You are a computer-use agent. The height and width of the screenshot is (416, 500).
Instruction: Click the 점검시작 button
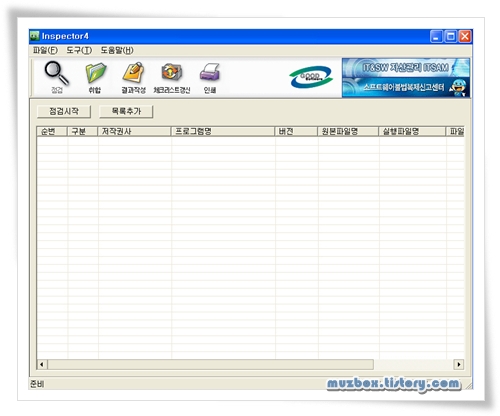[x=64, y=111]
